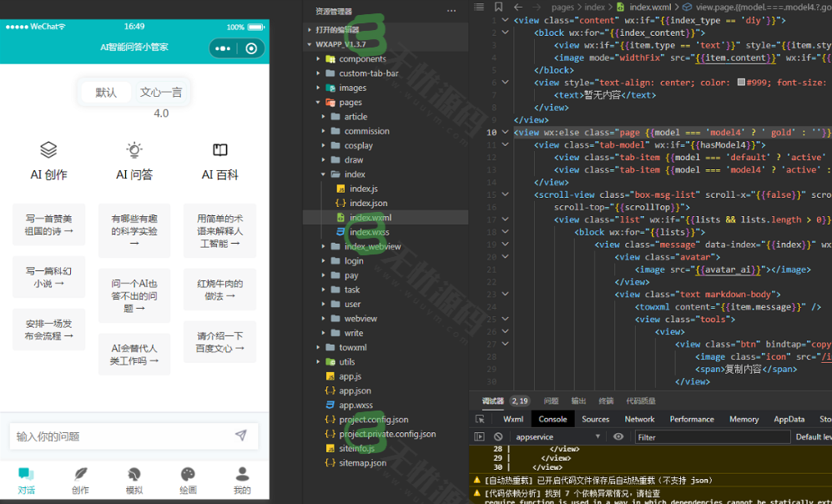Click the capsule close circle icon

tap(250, 48)
